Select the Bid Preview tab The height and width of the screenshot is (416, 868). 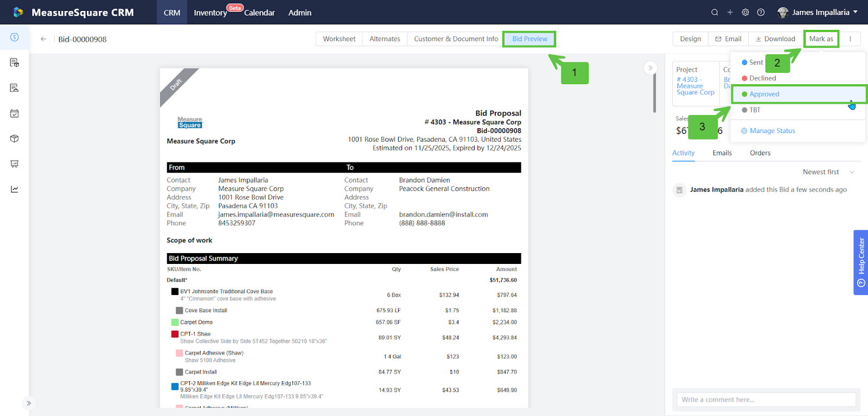(x=529, y=39)
